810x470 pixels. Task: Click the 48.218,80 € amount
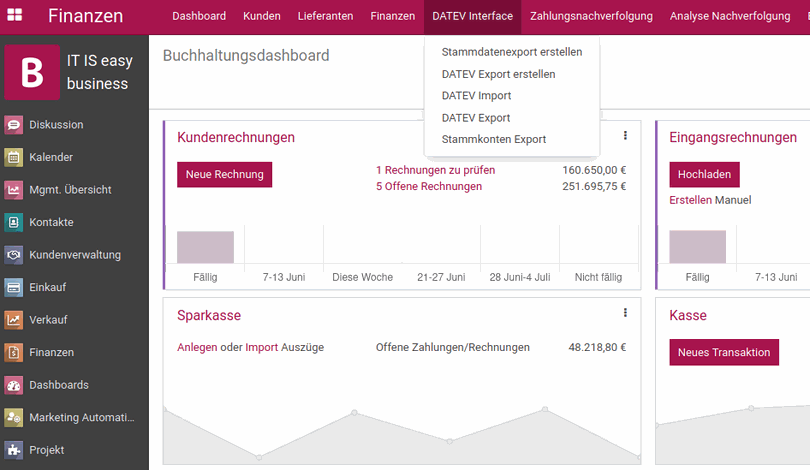click(x=597, y=347)
